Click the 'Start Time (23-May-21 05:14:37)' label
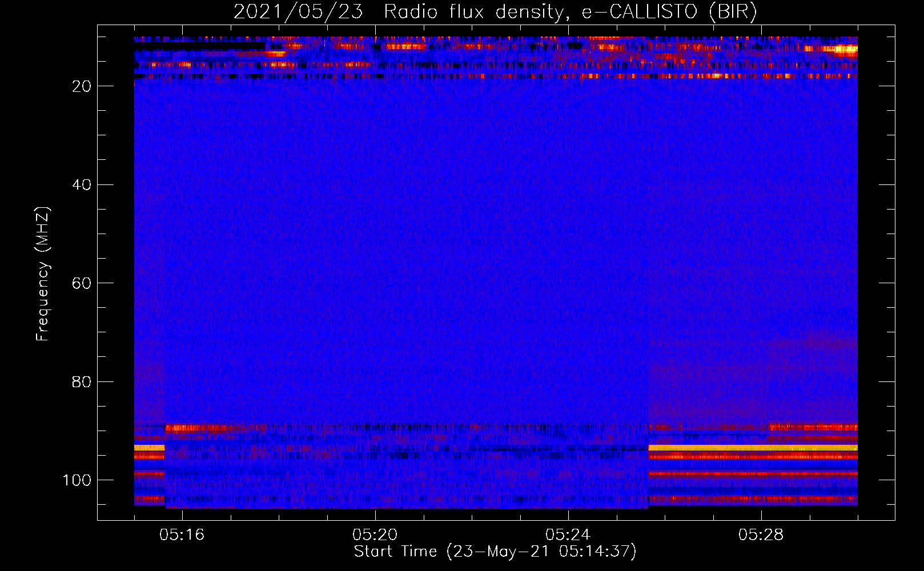This screenshot has width=924, height=571. coord(495,552)
